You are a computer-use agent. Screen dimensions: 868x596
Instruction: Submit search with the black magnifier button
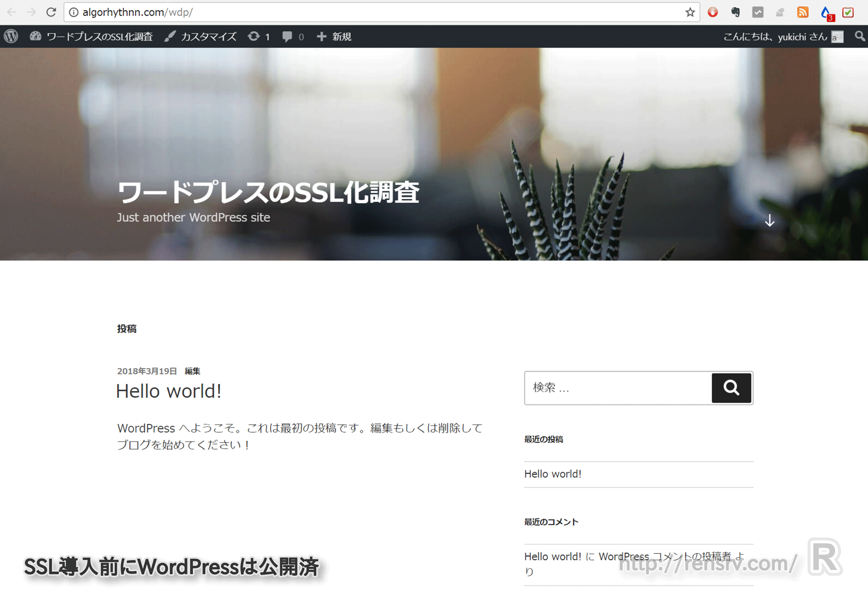[x=731, y=388]
